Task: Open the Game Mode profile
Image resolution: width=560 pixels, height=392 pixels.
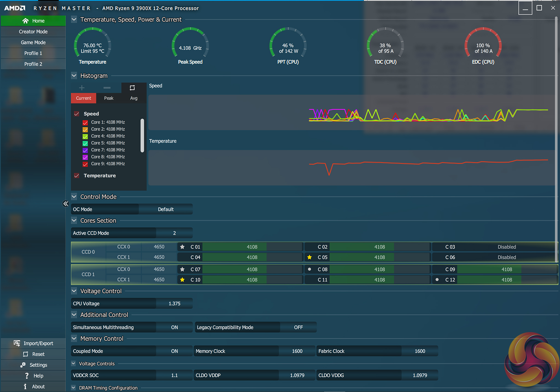Action: point(33,42)
